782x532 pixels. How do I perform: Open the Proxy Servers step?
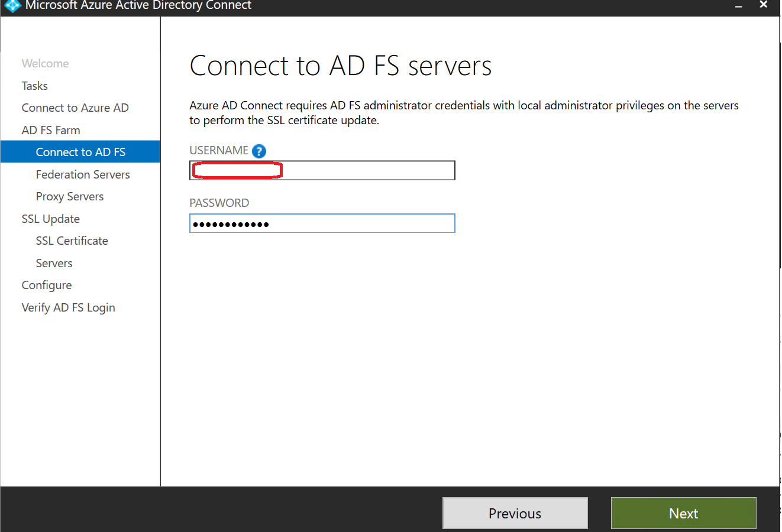(70, 196)
